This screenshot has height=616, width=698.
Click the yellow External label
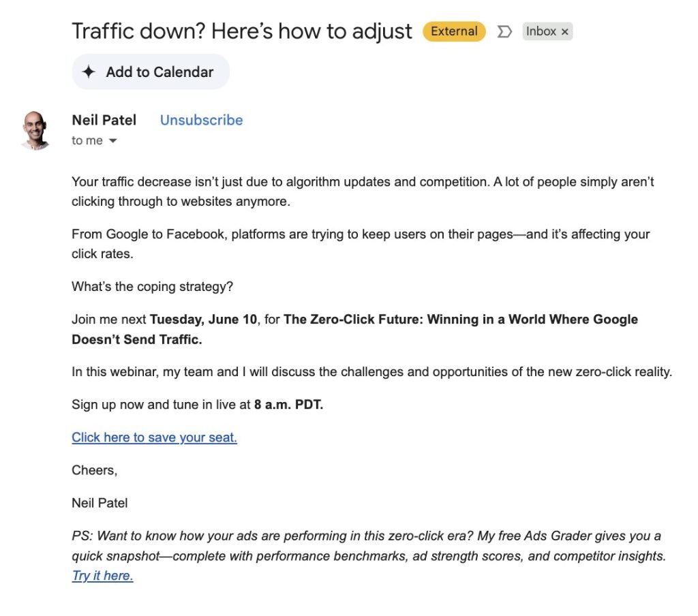tap(454, 31)
